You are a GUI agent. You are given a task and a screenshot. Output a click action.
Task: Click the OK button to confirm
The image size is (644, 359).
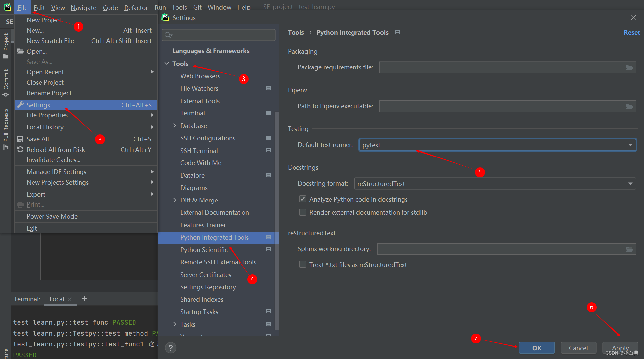pos(537,347)
